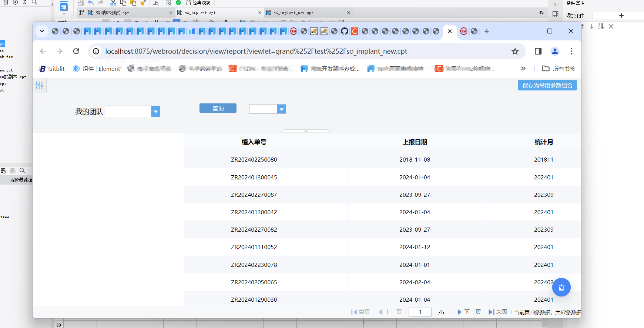Select cell ZR202402250080
Image resolution: width=644 pixels, height=328 pixels.
(x=254, y=160)
